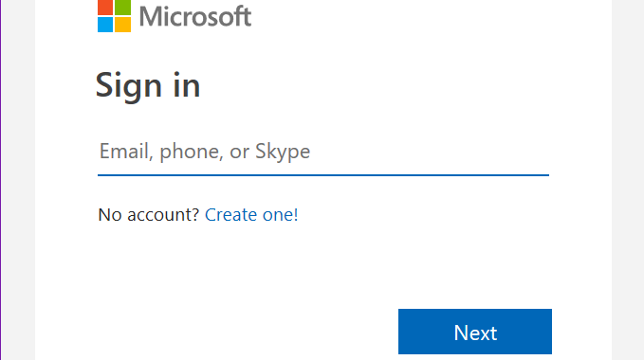Click the Sign in heading
This screenshot has height=360, width=644.
coord(148,85)
